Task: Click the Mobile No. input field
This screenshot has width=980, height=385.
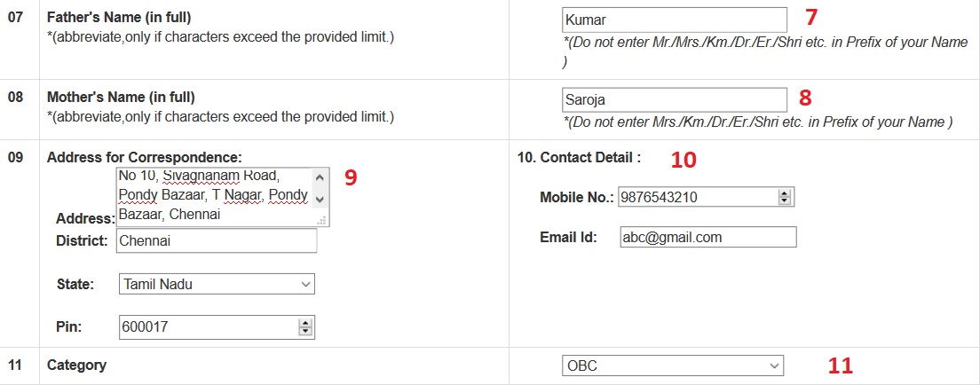Action: click(697, 197)
